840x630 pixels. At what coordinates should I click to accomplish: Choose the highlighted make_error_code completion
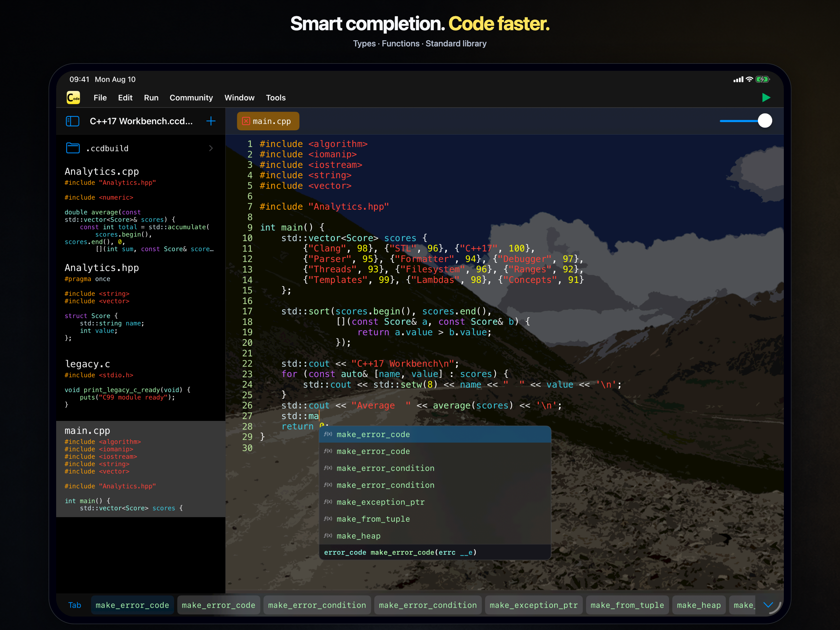435,434
